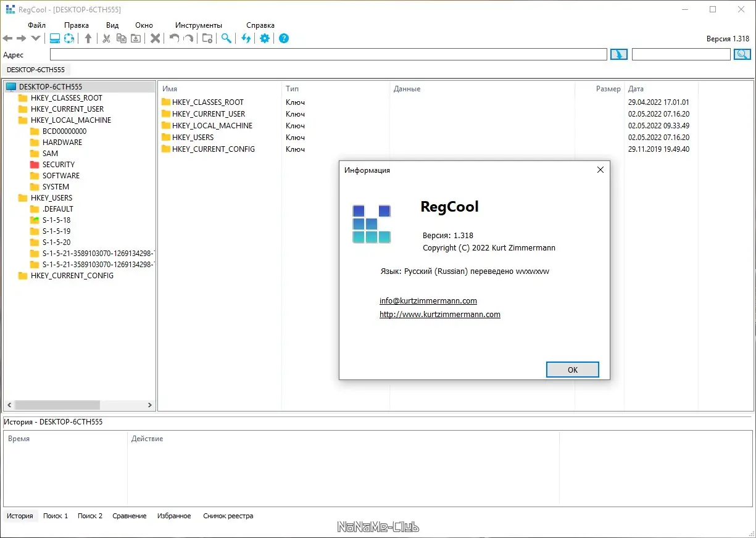Select the SYSTEM key in the tree

(x=56, y=187)
